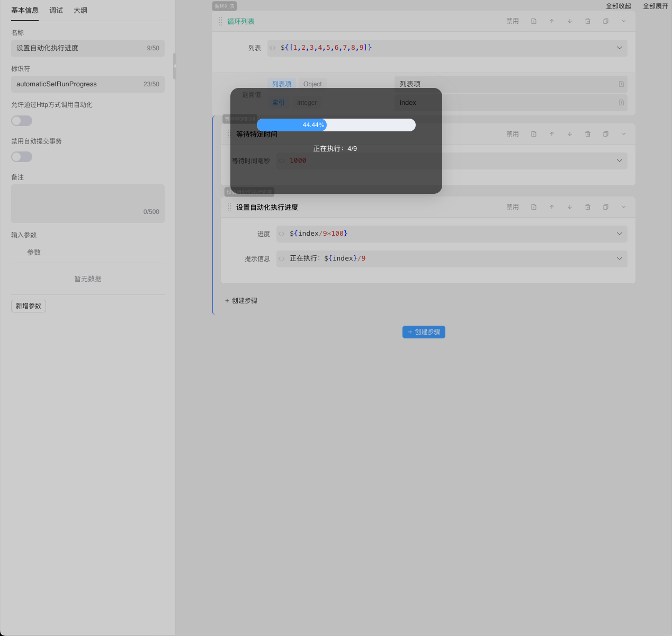Click the 44.44% progress bar
672x636 pixels.
(336, 125)
